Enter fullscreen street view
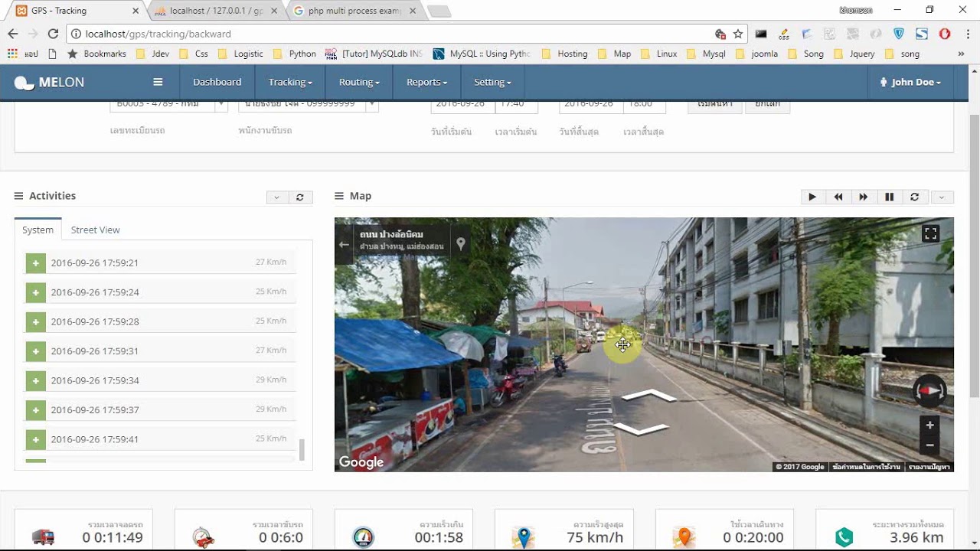 point(931,234)
